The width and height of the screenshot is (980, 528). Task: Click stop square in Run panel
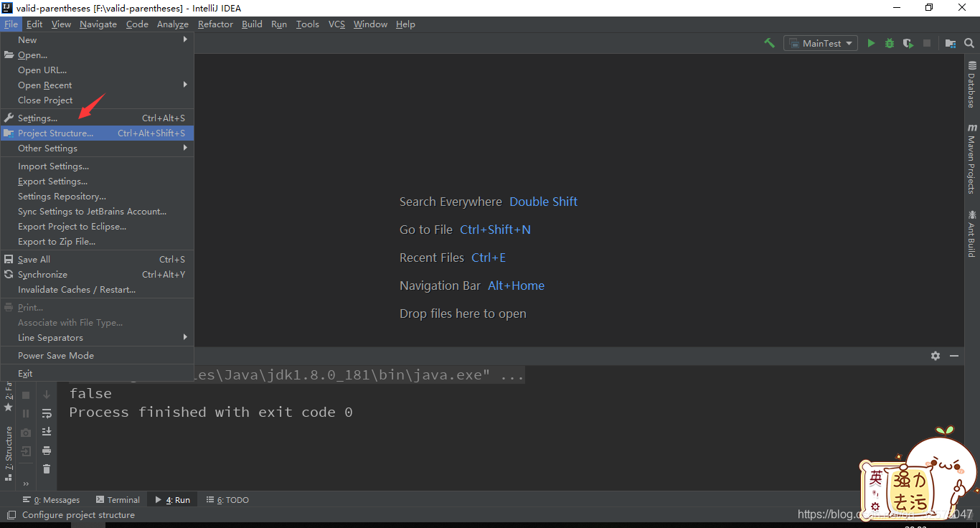point(26,395)
